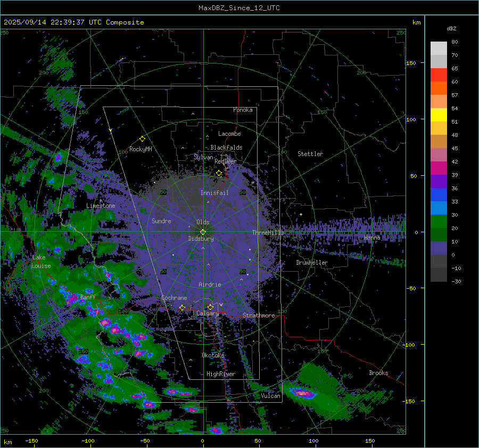Select the light gray 70-80 dBZ legend swatch
This screenshot has height=448, width=479.
(x=439, y=48)
